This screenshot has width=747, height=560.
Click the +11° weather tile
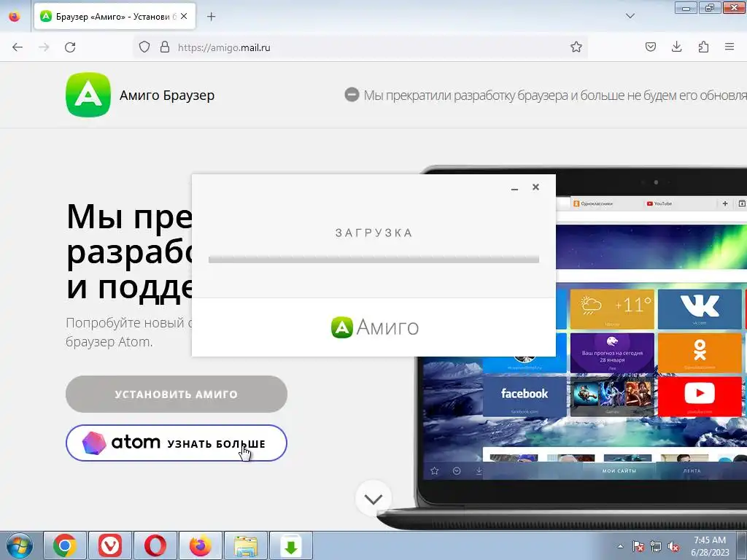pos(612,308)
